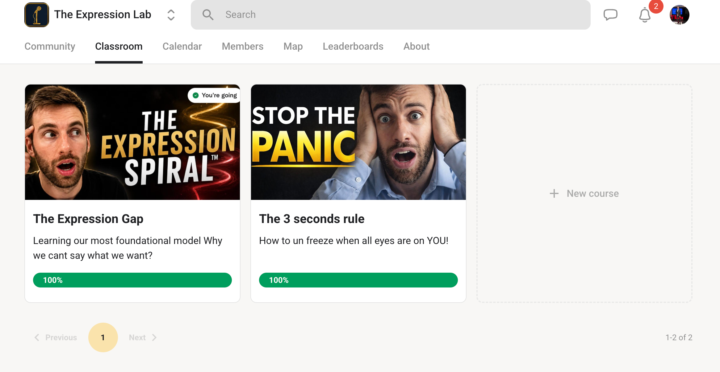Select page 1 in pagination
Image resolution: width=720 pixels, height=372 pixels.
point(103,338)
